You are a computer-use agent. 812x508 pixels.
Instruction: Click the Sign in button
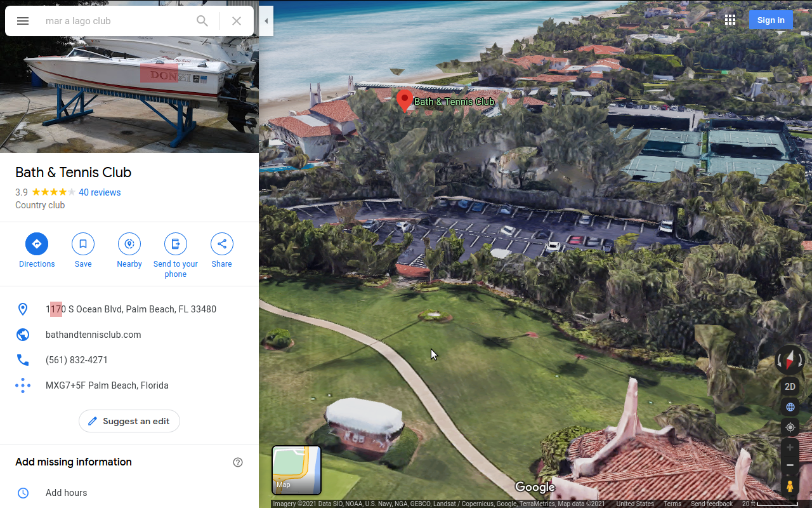771,20
